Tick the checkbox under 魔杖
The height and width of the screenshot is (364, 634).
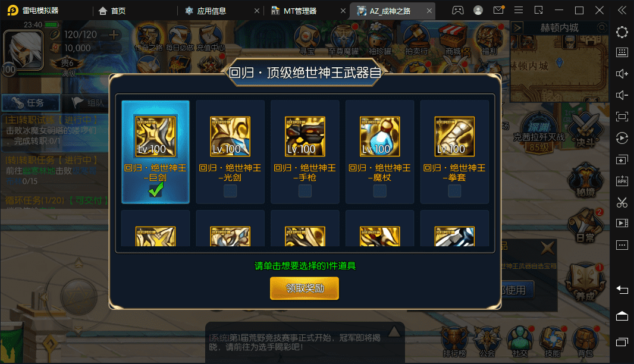(x=379, y=191)
